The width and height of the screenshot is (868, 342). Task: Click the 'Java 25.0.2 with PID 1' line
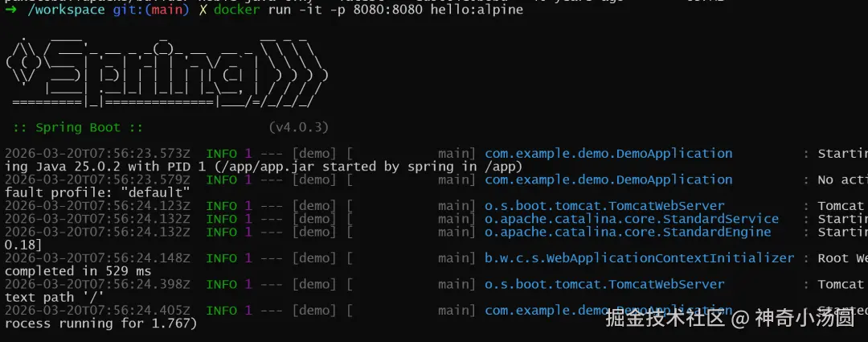click(264, 167)
